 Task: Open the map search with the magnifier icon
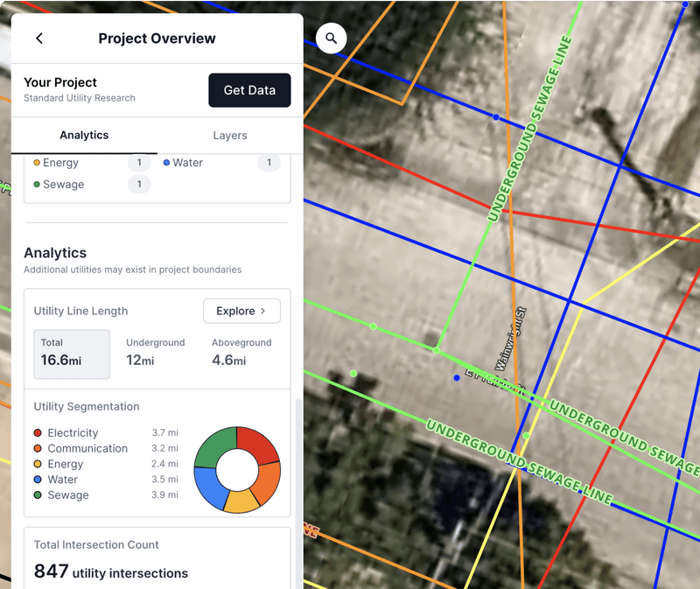[x=331, y=38]
